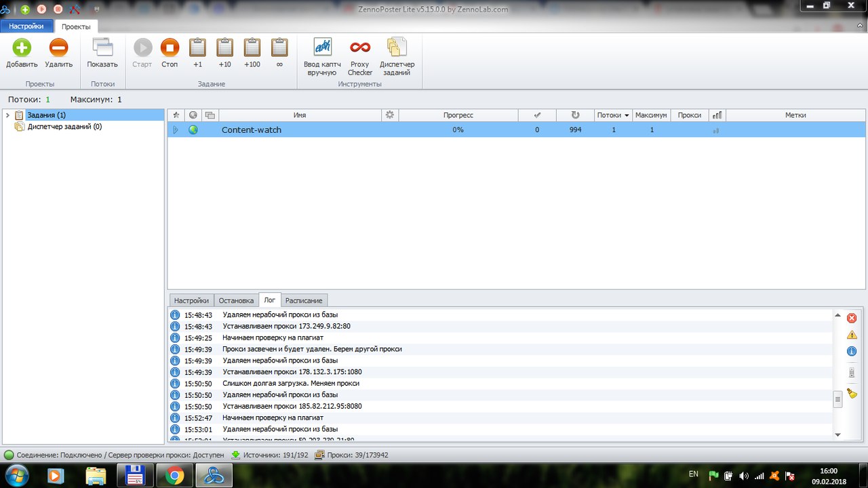868x488 pixels.
Task: Sort by the globe status column header
Action: pos(193,115)
